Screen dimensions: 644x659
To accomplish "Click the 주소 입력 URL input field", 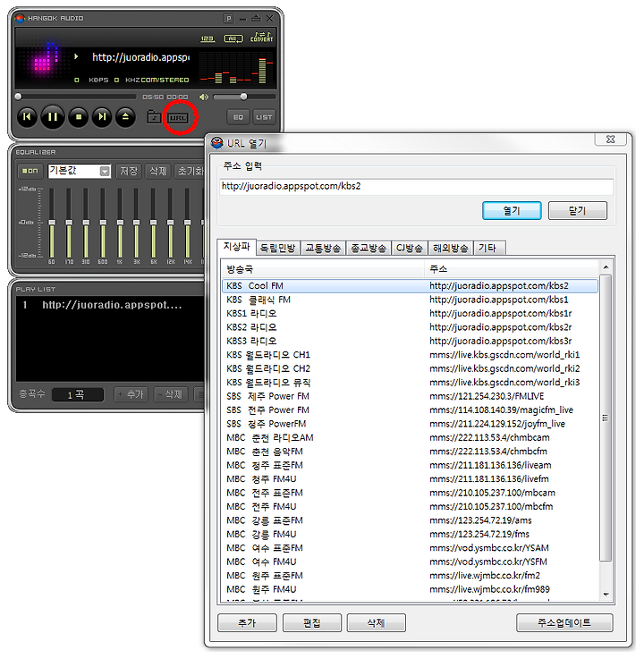I will (x=416, y=186).
